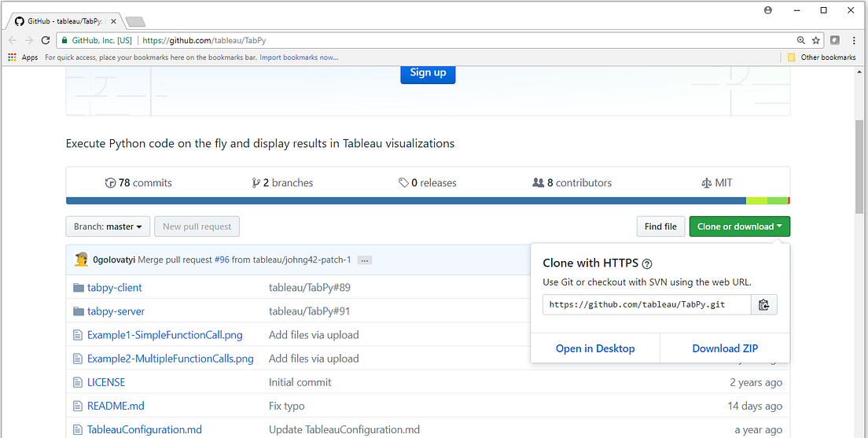Click the Other bookmarks folder icon

[792, 57]
